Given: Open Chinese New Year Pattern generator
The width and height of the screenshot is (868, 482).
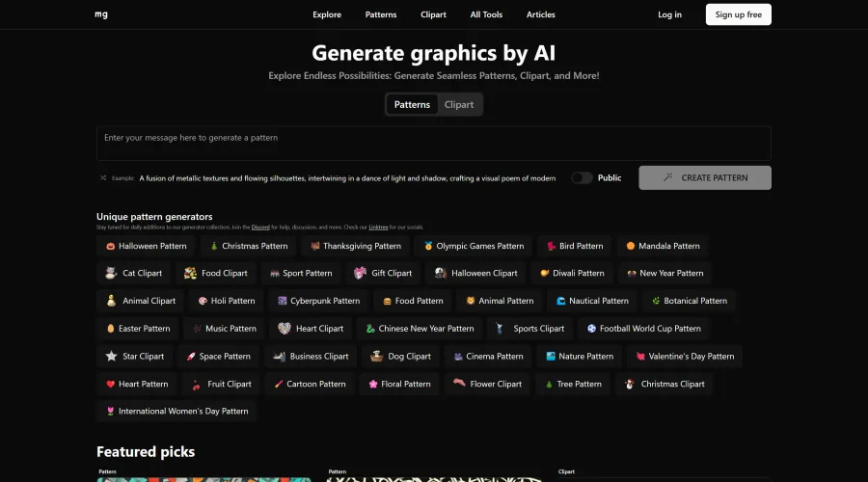Looking at the screenshot, I should pos(420,328).
